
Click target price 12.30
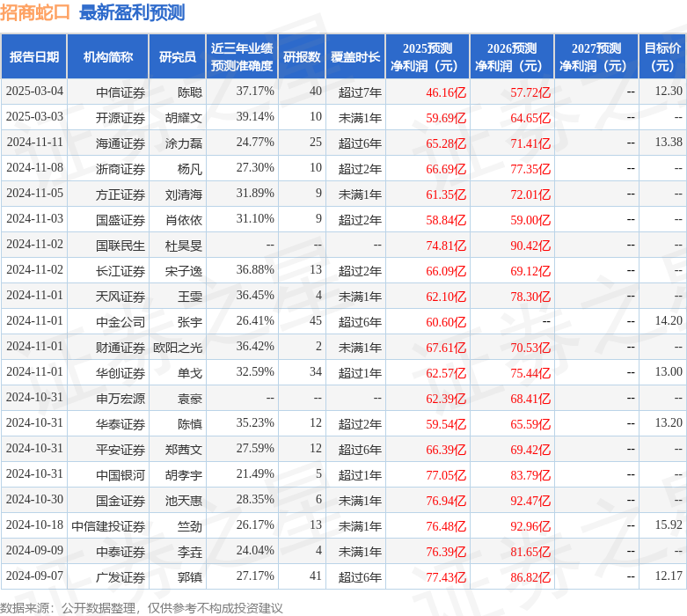(669, 92)
